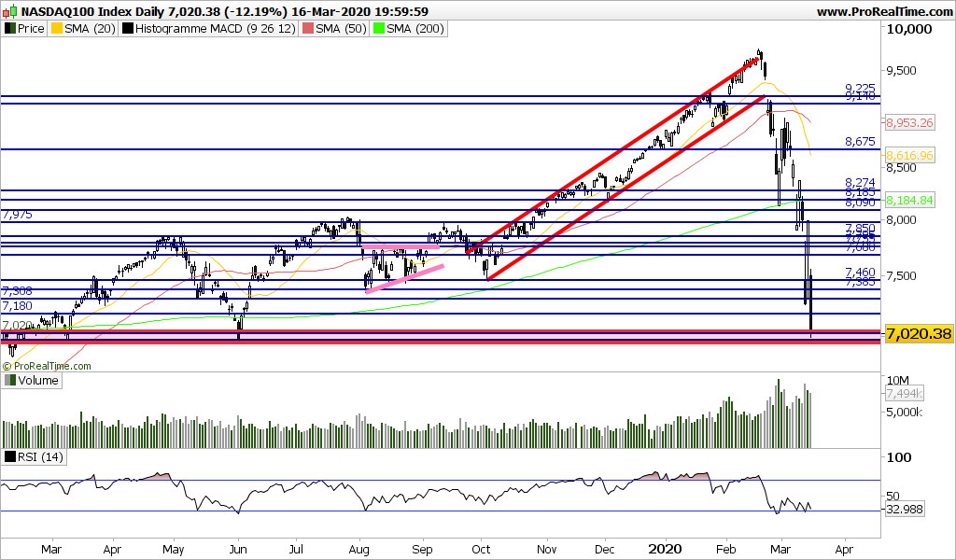Screen dimensions: 956x560
Task: Click the 8,274 level label
Action: [860, 183]
